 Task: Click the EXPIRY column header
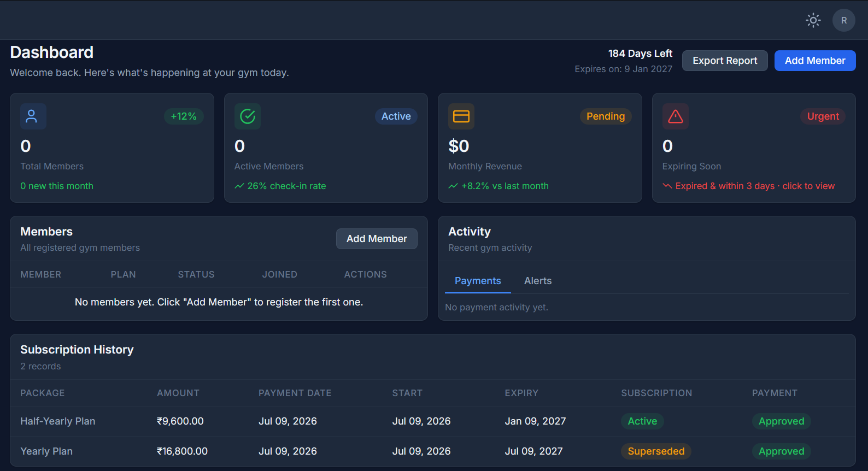521,393
